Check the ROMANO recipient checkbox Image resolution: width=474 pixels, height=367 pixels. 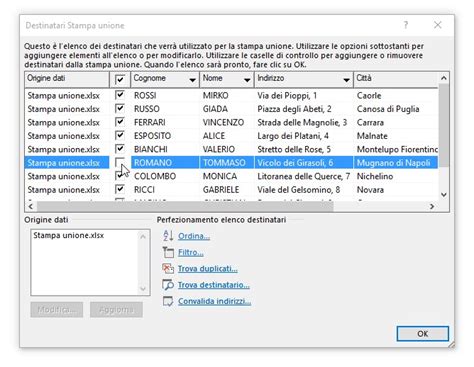coord(120,162)
